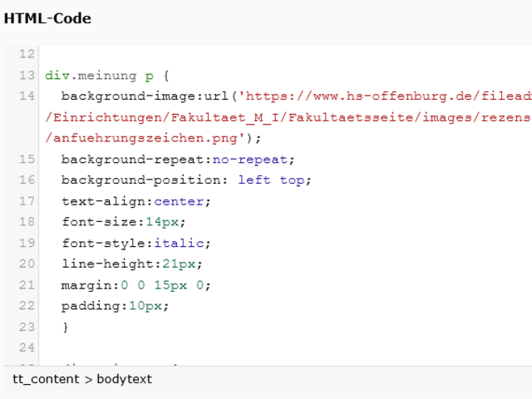The height and width of the screenshot is (399, 532).
Task: Click line number 23 in the gutter
Action: (27, 327)
